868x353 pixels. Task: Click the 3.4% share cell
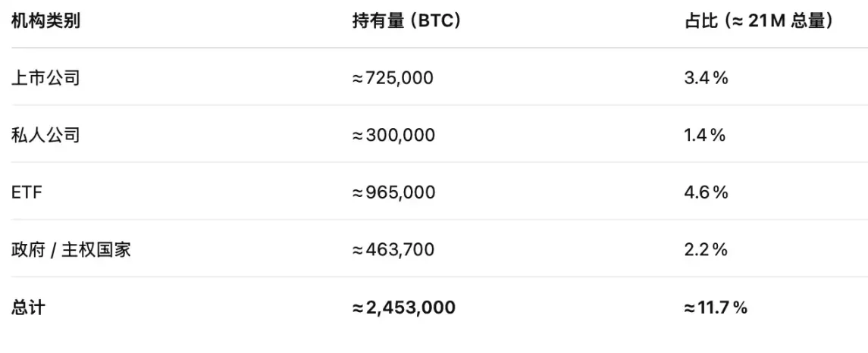706,77
